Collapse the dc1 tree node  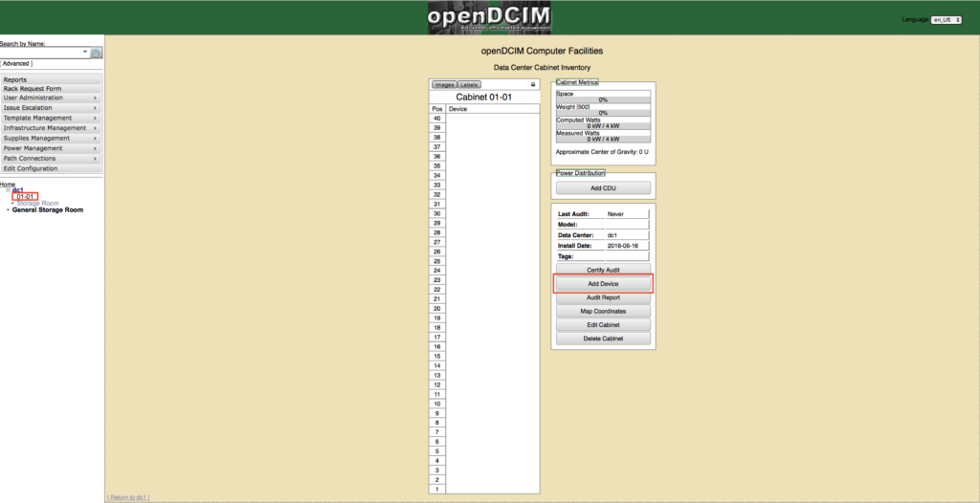pos(8,190)
